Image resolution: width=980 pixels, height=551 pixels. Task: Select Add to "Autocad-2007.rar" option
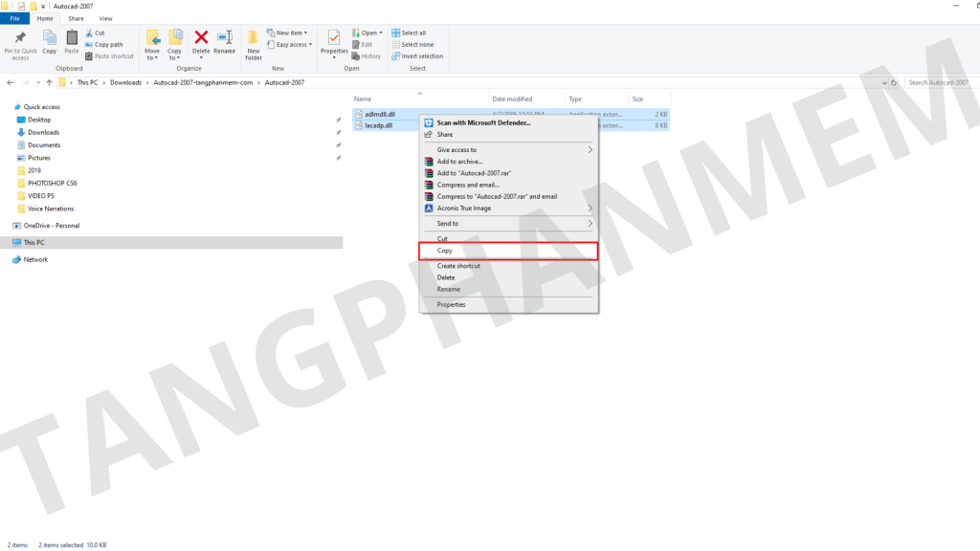click(x=473, y=173)
